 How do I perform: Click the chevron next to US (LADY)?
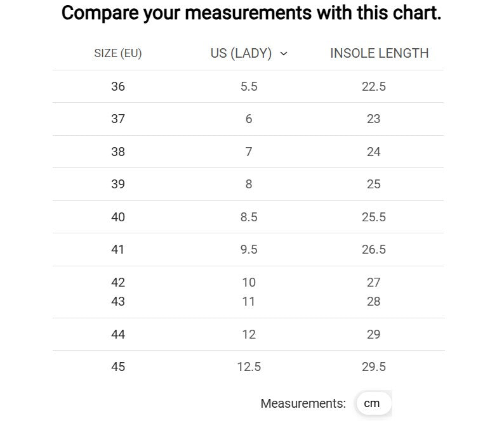tap(284, 54)
